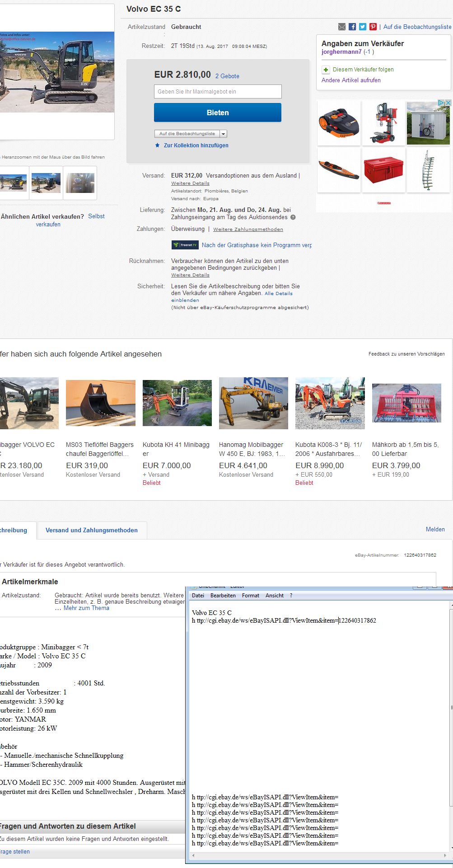Image resolution: width=453 pixels, height=868 pixels.
Task: Open 'Weitere Zahlungsmethoden' link
Action: 248,229
